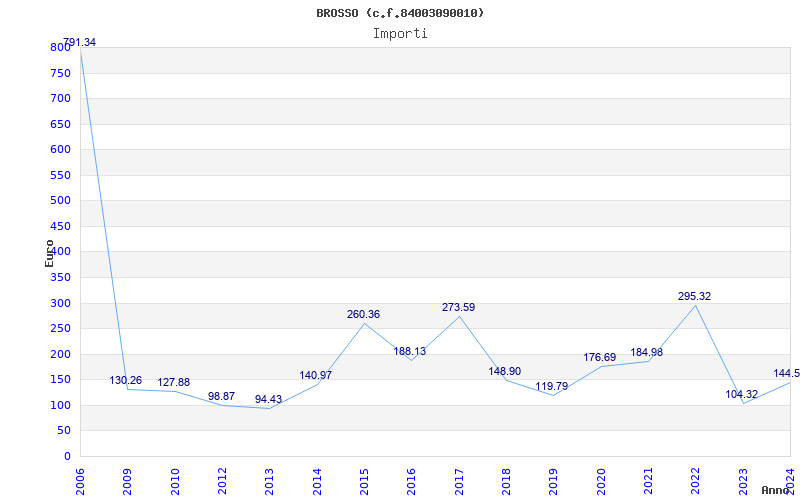This screenshot has width=800, height=500.
Task: Select the 791.34 data label
Action: [x=79, y=42]
